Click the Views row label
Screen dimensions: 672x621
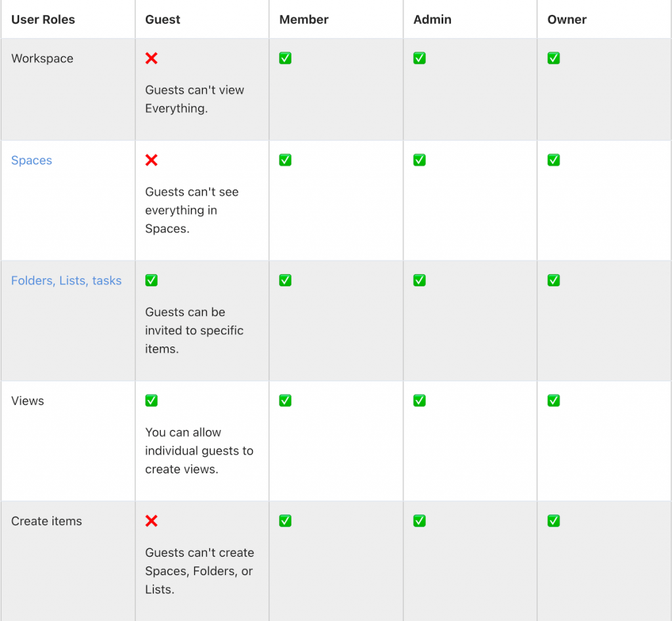click(x=28, y=401)
